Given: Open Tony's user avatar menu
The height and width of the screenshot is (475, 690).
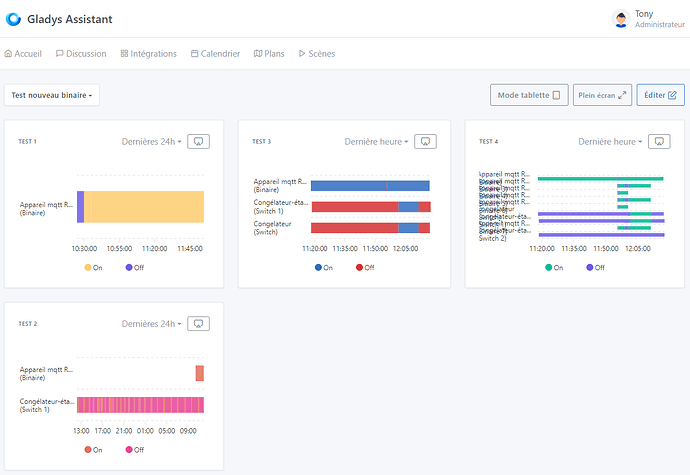Looking at the screenshot, I should tap(620, 19).
